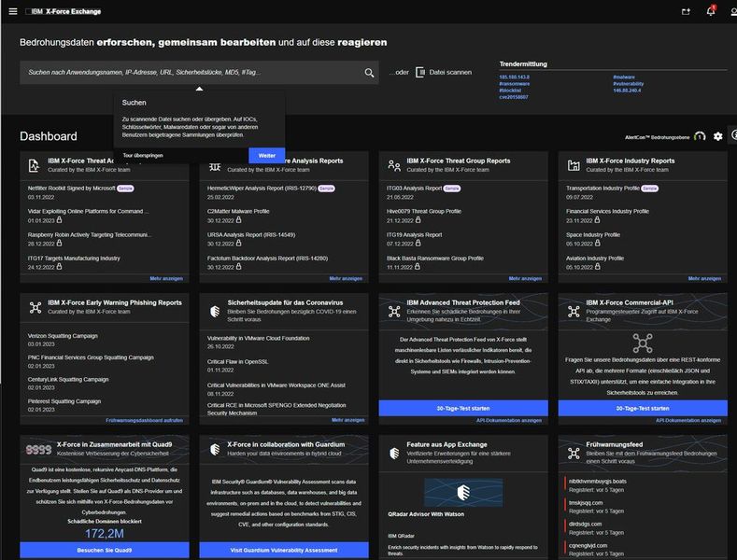Click Mehr anzeigen in Threat Activity Reports card
Image resolution: width=737 pixels, height=560 pixels.
pos(166,278)
